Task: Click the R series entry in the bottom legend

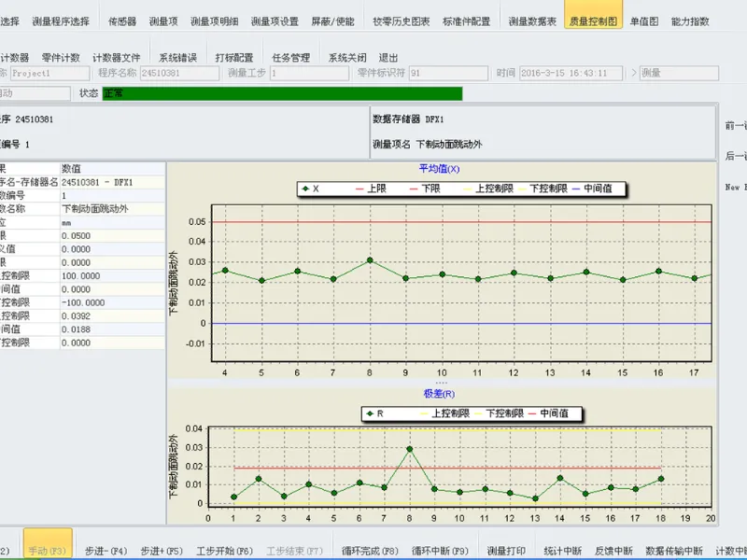Action: click(374, 413)
